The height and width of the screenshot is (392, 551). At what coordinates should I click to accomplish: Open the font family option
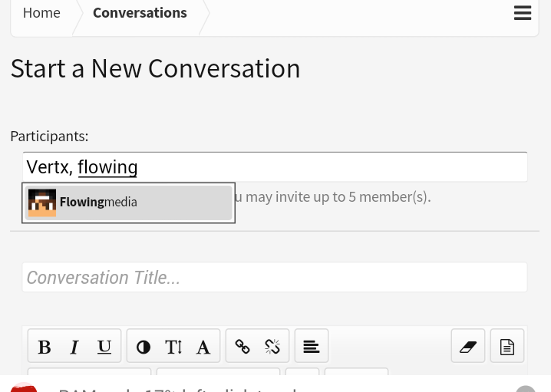click(x=203, y=347)
